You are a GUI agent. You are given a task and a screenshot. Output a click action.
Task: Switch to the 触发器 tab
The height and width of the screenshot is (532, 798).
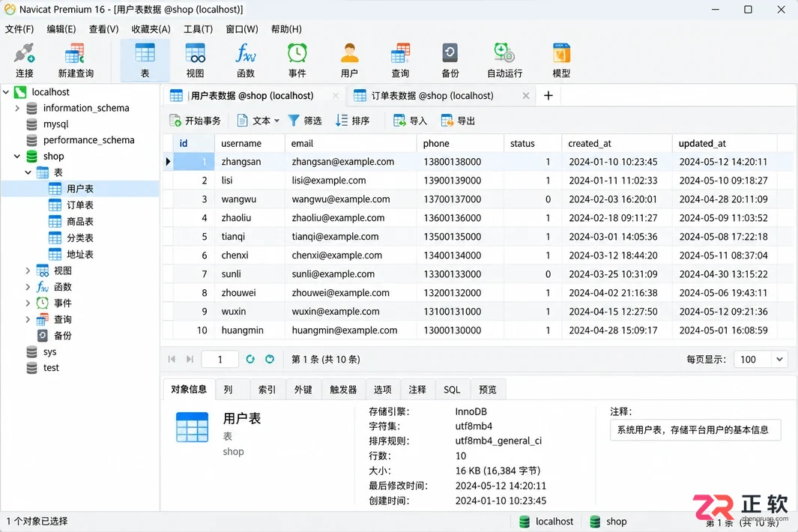(x=343, y=390)
